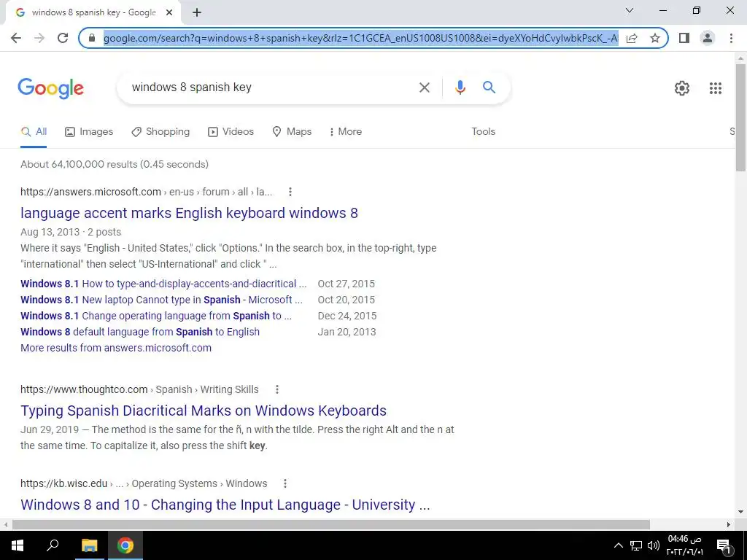This screenshot has width=747, height=560.
Task: Open result options for answers.microsoft.com
Action: click(x=290, y=192)
